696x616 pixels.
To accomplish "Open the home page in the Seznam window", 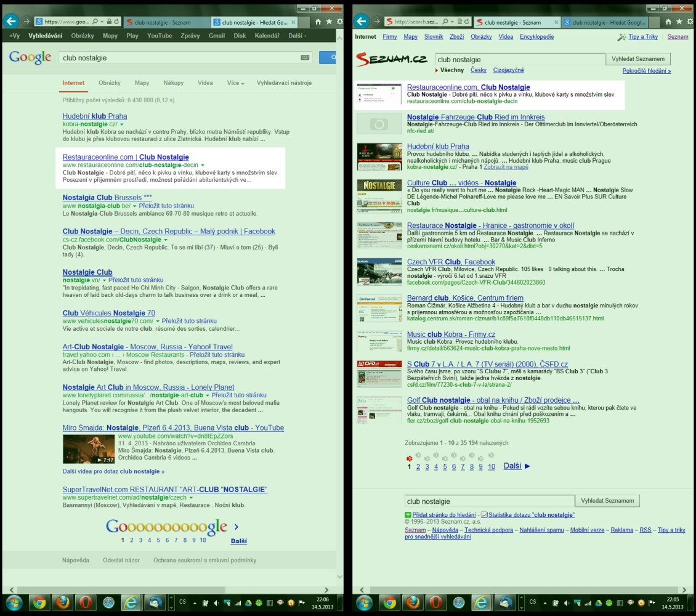I will [x=668, y=22].
